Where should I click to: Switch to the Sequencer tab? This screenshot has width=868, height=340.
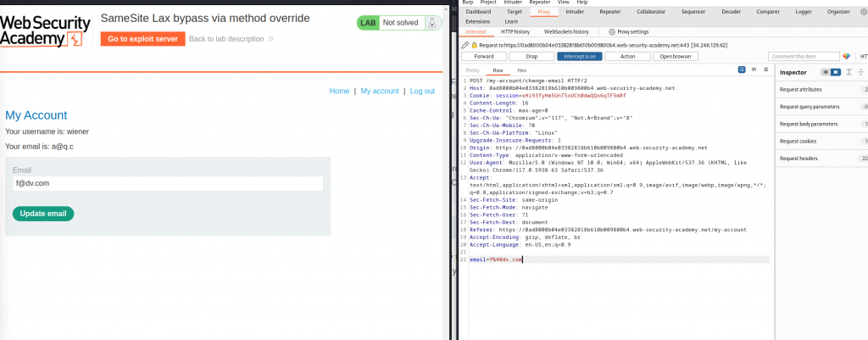pos(693,12)
